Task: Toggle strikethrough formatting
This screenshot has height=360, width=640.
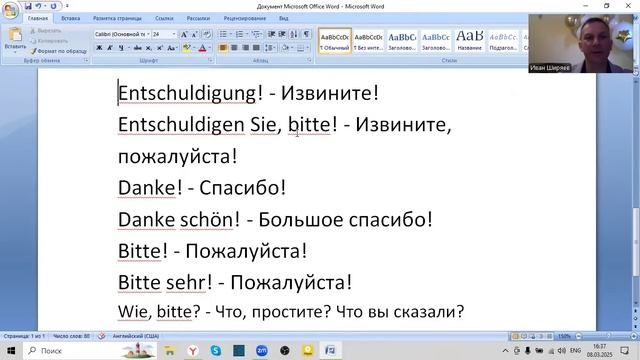Action: pyautogui.click(x=138, y=48)
